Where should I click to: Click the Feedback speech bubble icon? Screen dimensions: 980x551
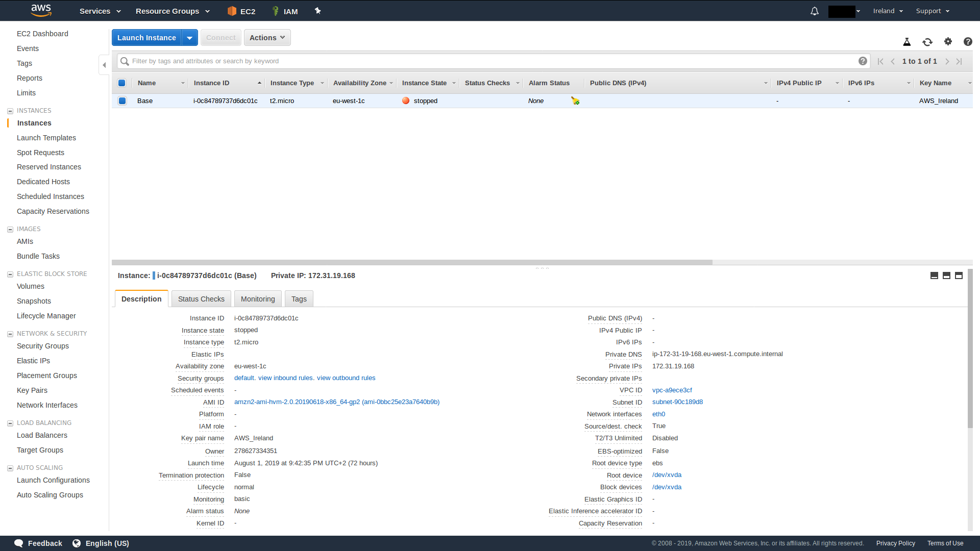click(19, 543)
